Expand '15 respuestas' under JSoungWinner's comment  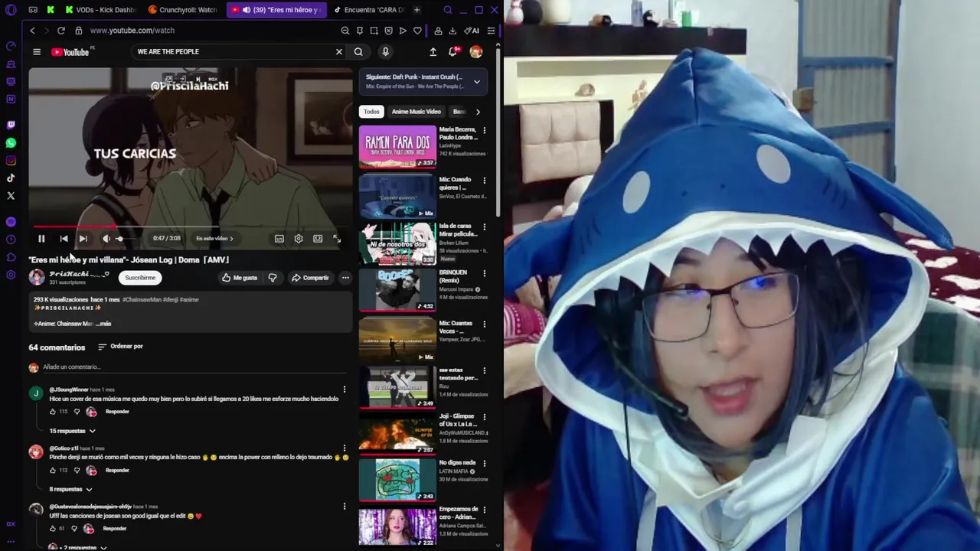point(73,431)
